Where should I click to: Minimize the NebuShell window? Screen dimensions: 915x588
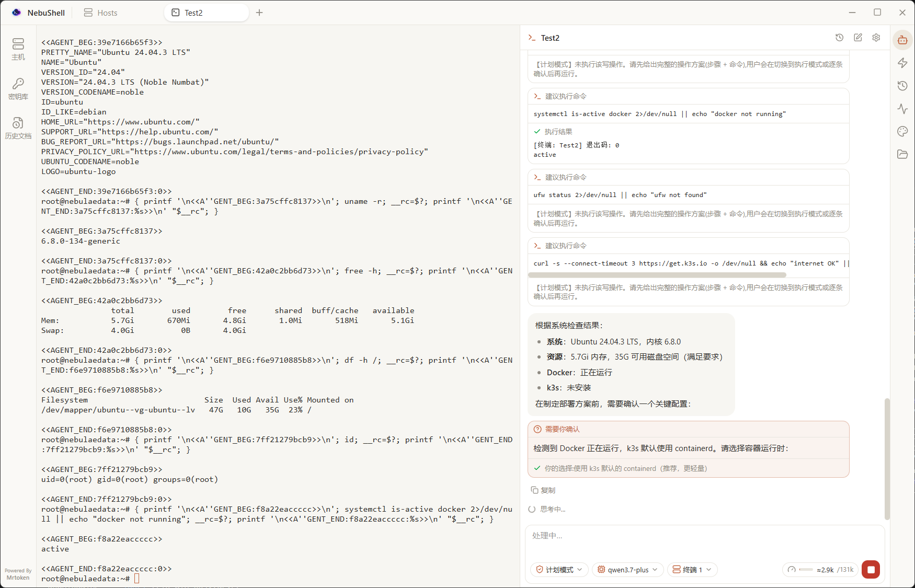[x=852, y=13]
